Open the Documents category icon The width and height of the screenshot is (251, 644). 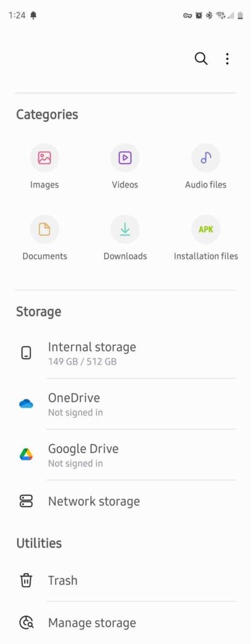point(45,229)
